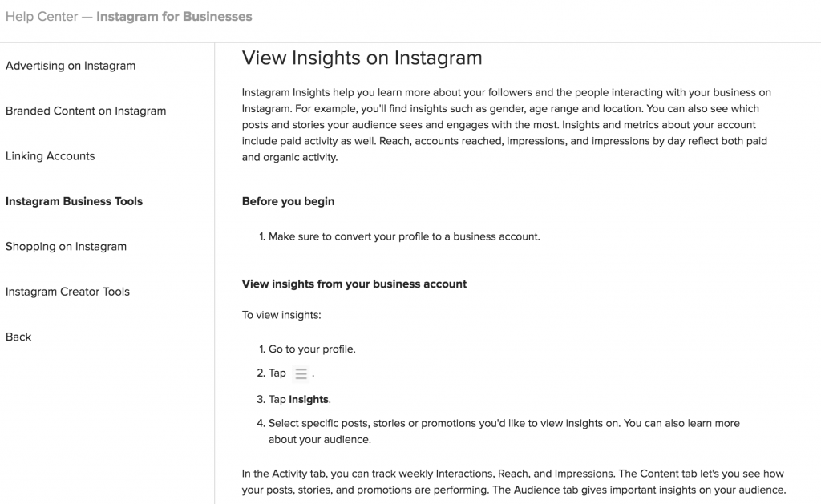Click the bold Insights word in step 3

(x=309, y=399)
